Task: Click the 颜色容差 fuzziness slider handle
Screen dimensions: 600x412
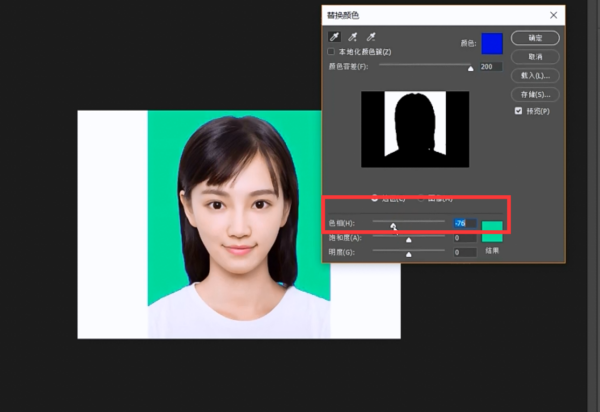Action: [x=470, y=69]
